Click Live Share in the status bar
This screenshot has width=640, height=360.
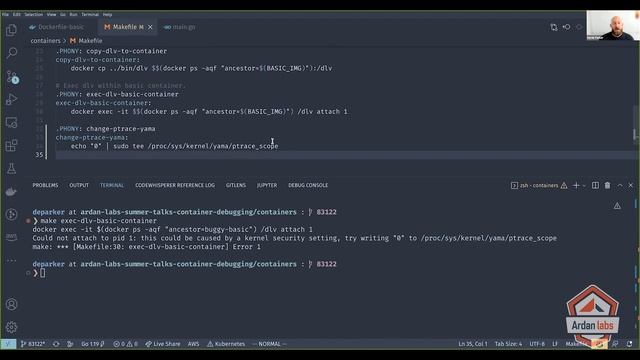tap(163, 344)
